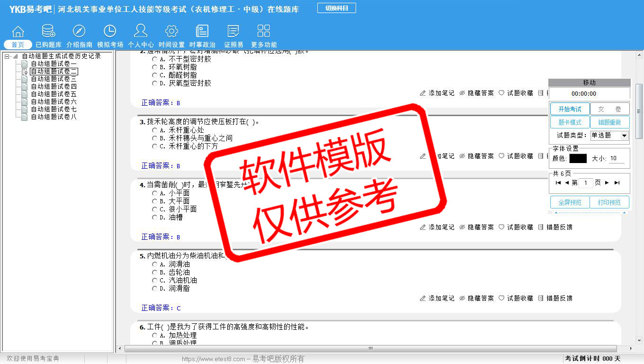Click the vertical scrollbar down arrow

639,341
